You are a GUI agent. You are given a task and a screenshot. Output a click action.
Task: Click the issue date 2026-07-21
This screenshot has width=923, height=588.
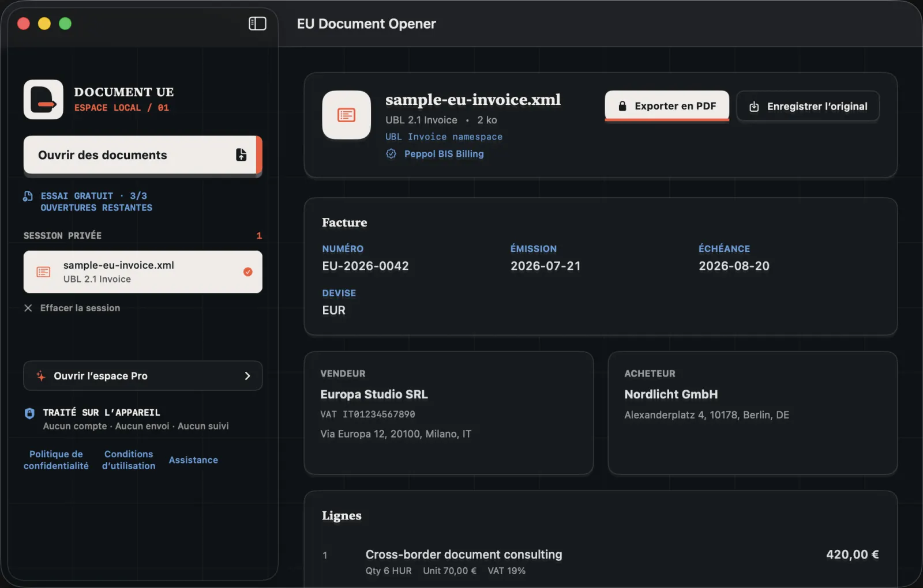(x=546, y=266)
